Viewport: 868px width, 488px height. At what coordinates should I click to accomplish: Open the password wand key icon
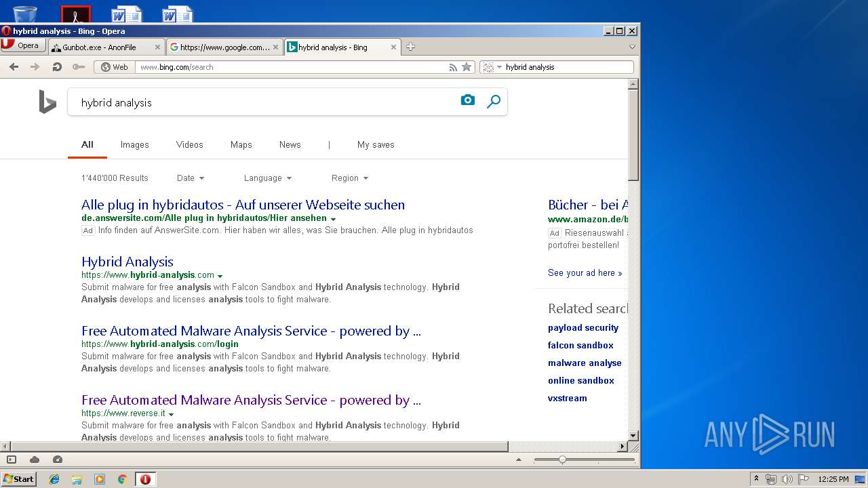[79, 67]
